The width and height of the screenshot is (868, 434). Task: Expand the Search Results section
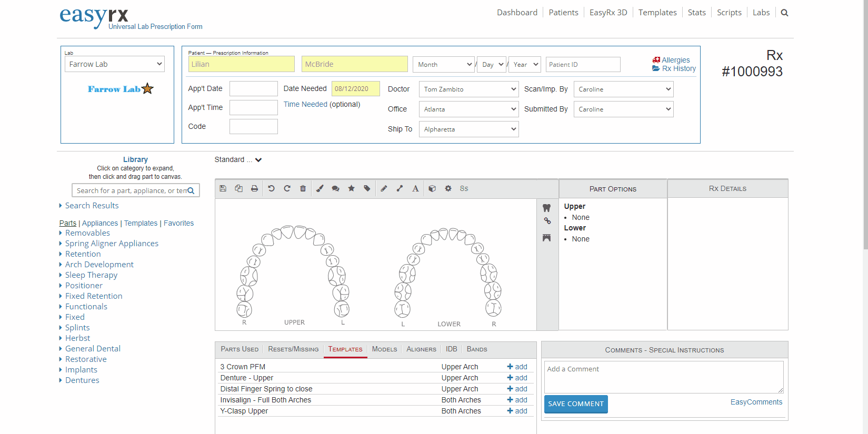[92, 205]
